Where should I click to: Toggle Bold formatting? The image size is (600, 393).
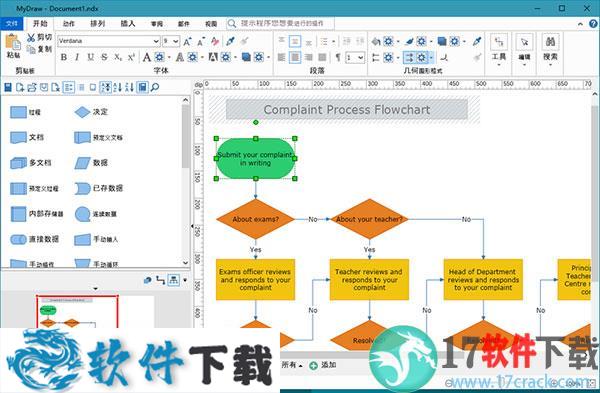pos(64,57)
